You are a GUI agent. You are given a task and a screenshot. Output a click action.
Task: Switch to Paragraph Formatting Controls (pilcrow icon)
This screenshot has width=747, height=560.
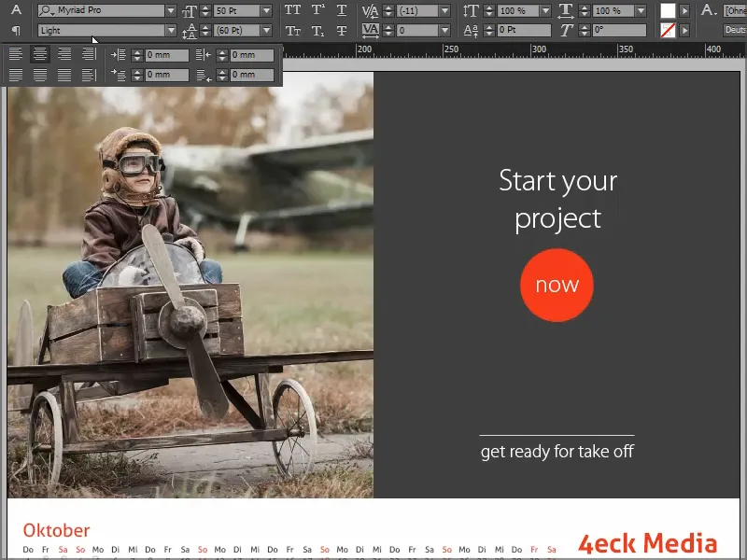click(16, 31)
